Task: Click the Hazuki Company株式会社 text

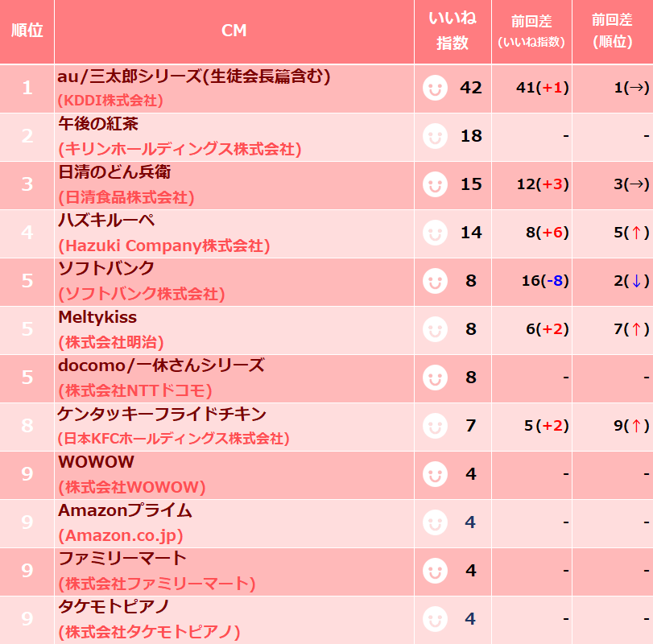Action: (x=164, y=246)
